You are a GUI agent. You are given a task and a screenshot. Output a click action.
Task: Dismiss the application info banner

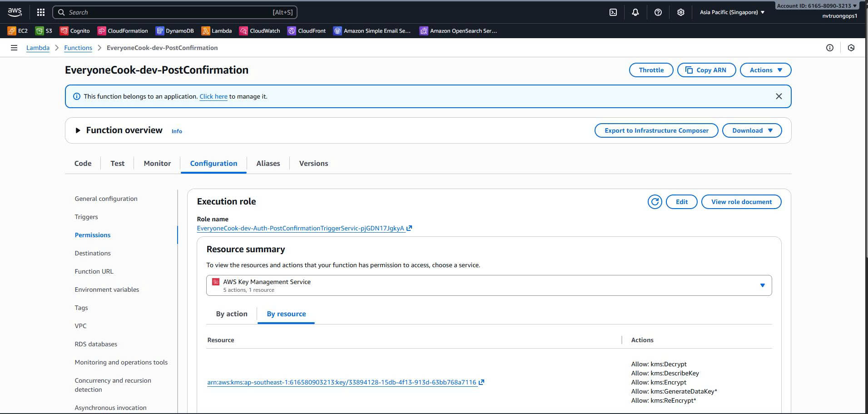(779, 96)
